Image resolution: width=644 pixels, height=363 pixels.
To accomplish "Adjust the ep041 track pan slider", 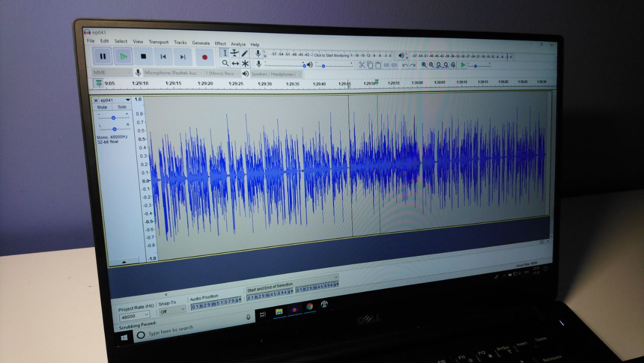I will [114, 129].
